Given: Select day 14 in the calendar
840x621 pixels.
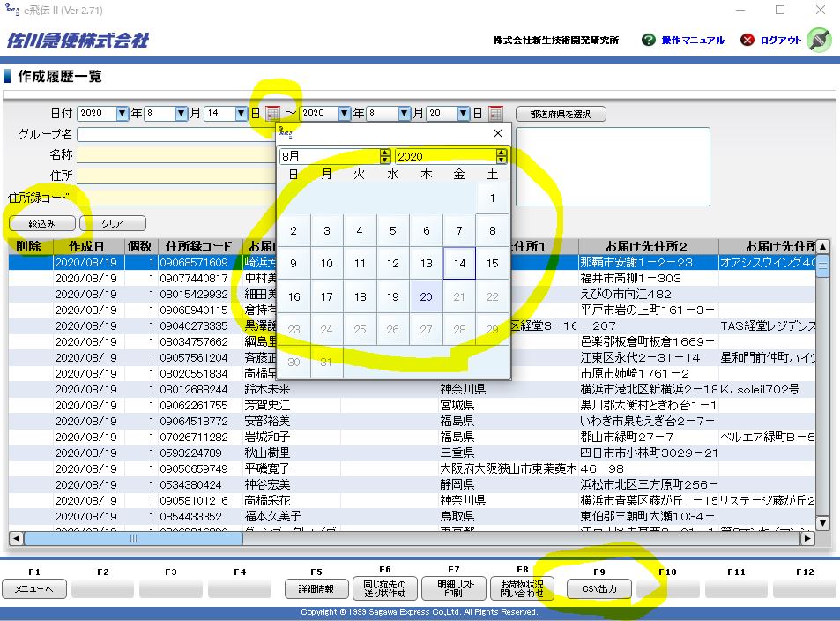Looking at the screenshot, I should tap(459, 263).
